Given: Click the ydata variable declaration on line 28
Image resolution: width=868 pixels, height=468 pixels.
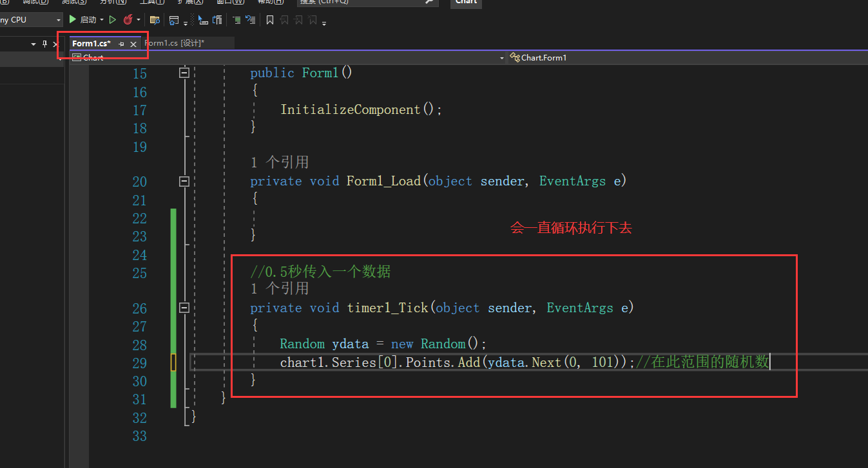Looking at the screenshot, I should [x=351, y=344].
